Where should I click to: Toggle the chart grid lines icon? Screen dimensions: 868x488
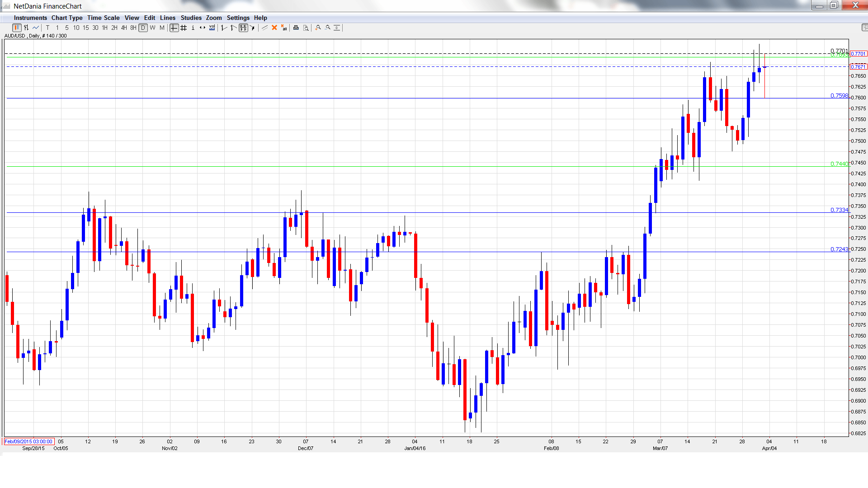tap(184, 28)
